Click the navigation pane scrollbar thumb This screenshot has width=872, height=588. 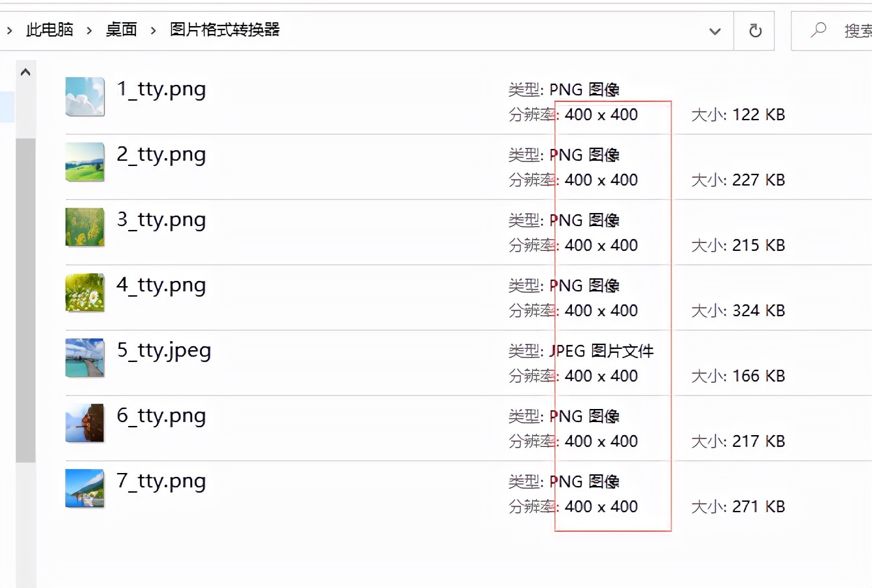[x=25, y=300]
